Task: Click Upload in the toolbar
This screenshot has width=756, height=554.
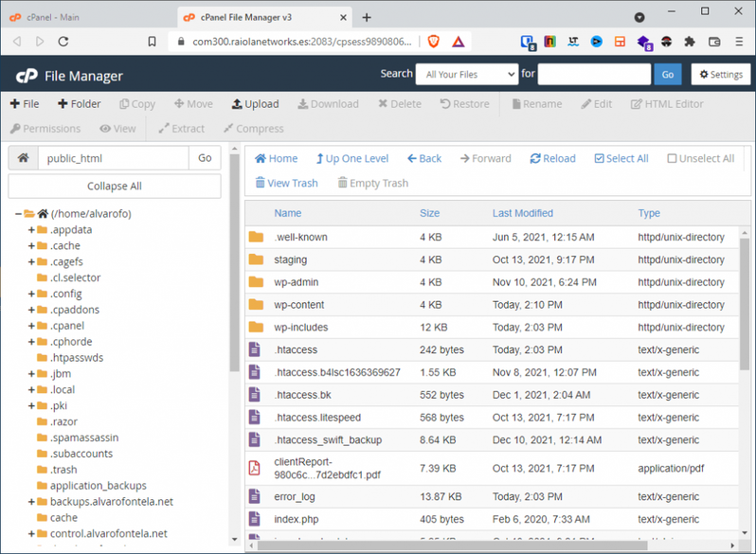Action: click(x=256, y=103)
